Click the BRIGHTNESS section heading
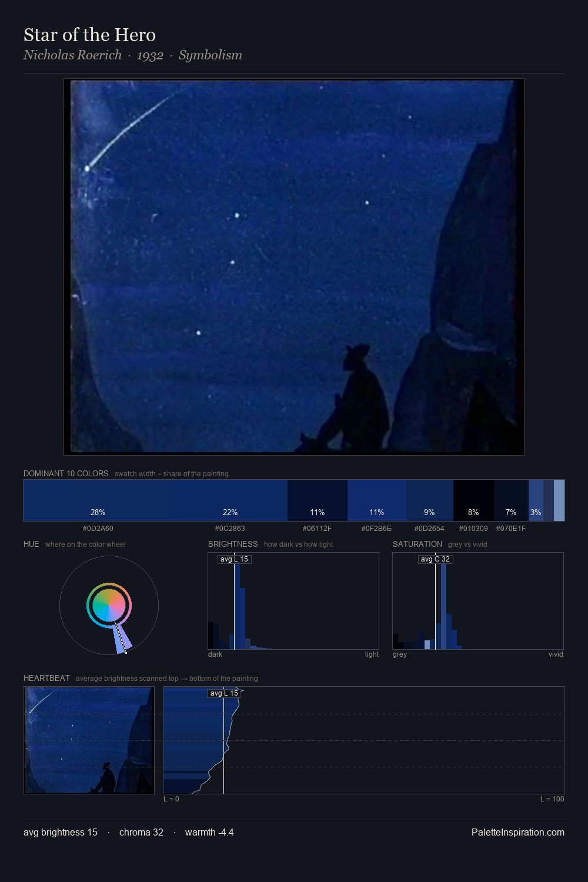 [x=233, y=544]
